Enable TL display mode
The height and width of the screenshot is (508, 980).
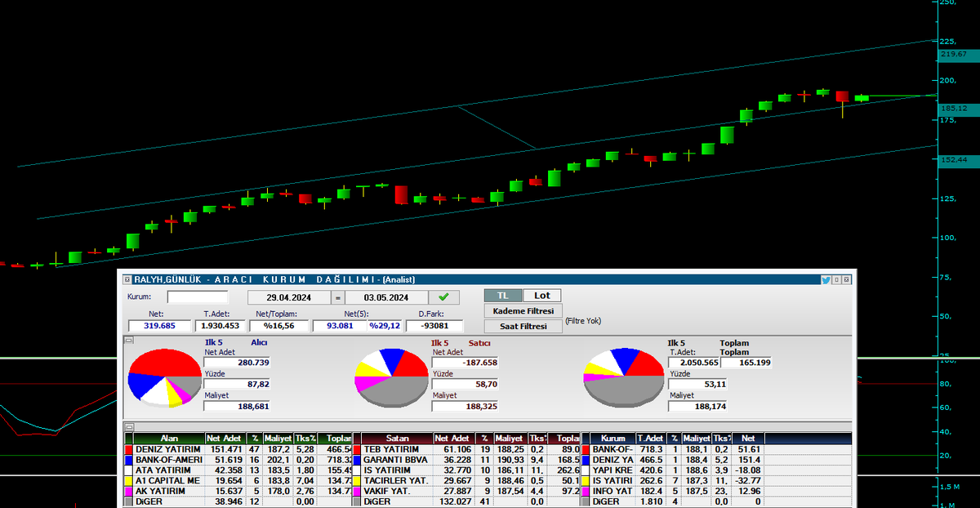click(x=502, y=295)
